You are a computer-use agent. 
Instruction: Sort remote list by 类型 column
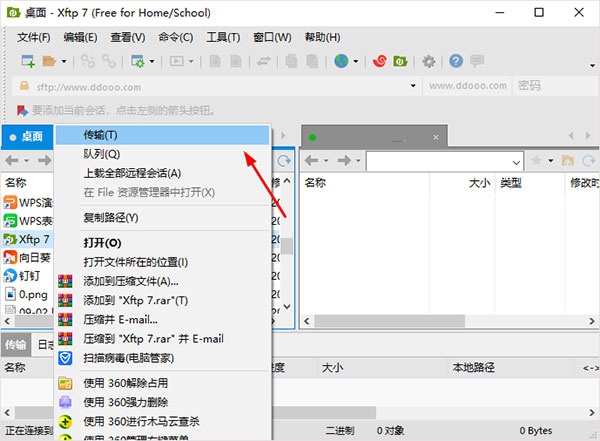tap(530, 183)
